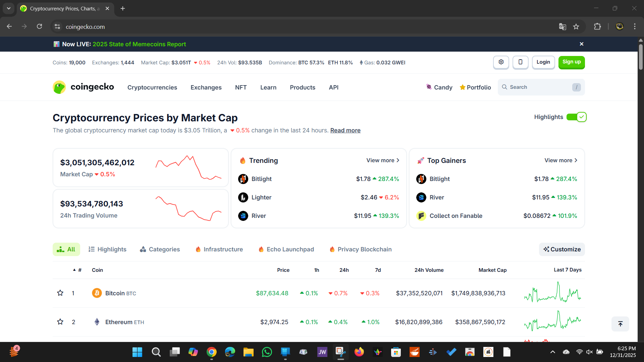Click the Search input field
644x362 pixels.
537,87
